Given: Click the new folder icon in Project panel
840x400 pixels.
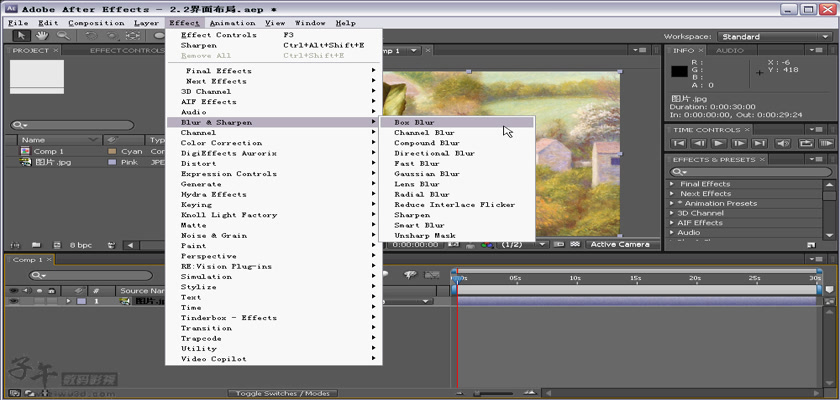Looking at the screenshot, I should 35,245.
